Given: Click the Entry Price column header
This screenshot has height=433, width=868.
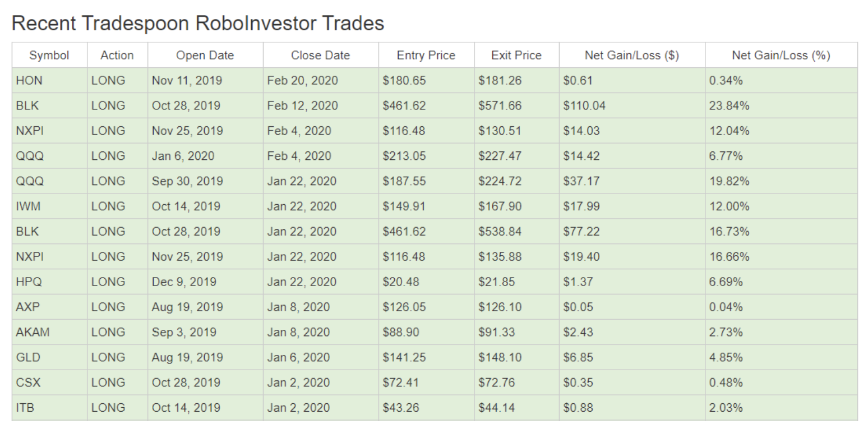Looking at the screenshot, I should 426,56.
